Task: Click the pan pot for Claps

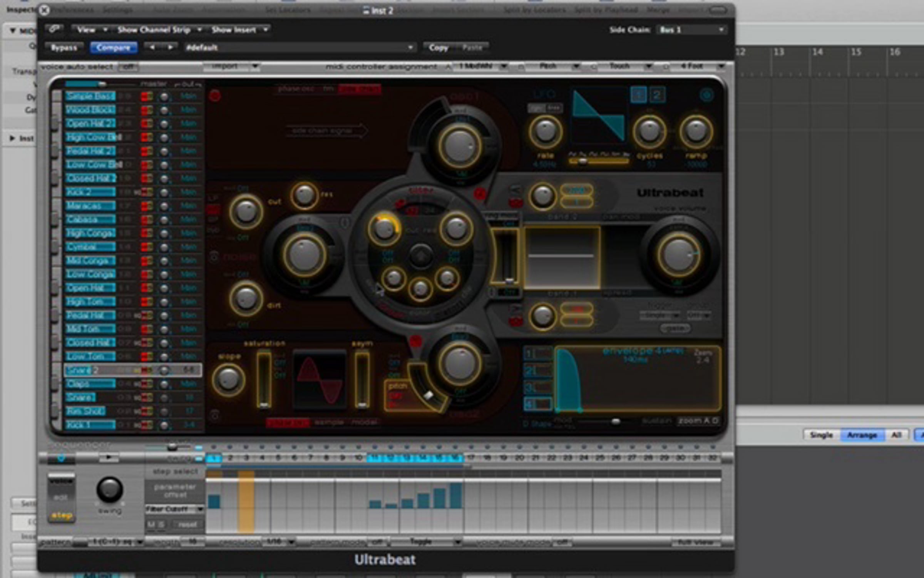Action: tap(164, 384)
